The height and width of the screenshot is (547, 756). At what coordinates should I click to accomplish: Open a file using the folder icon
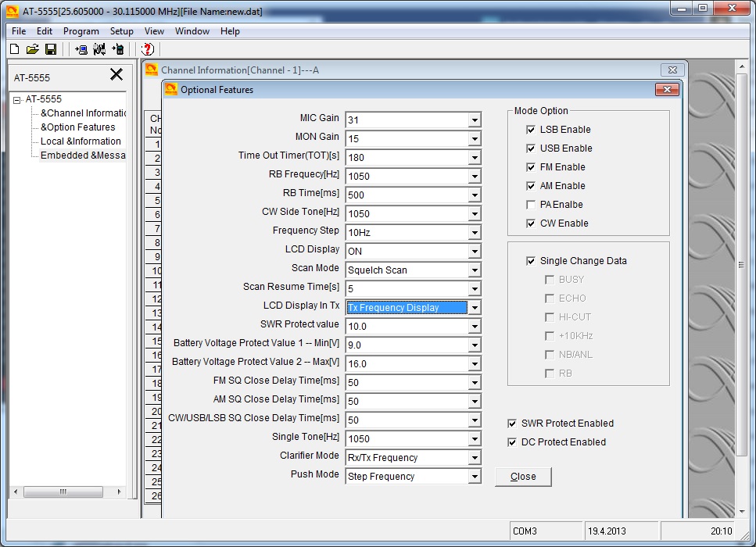(32, 49)
